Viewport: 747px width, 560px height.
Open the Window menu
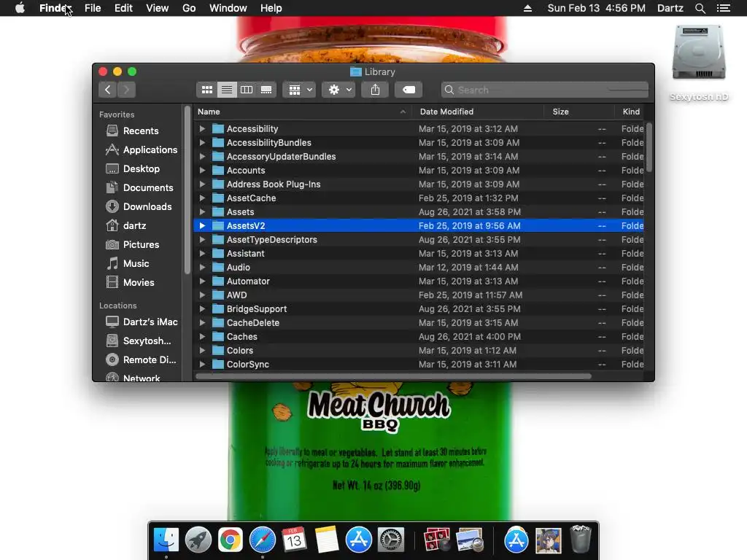click(228, 8)
